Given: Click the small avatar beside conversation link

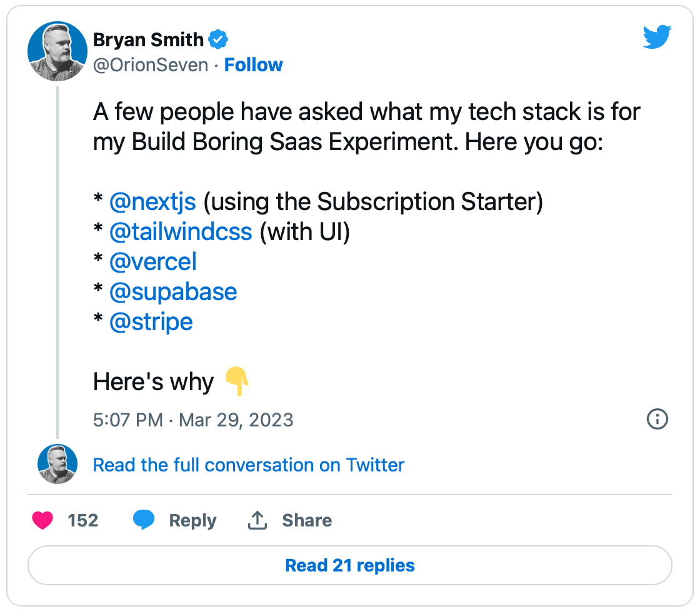Looking at the screenshot, I should (57, 464).
